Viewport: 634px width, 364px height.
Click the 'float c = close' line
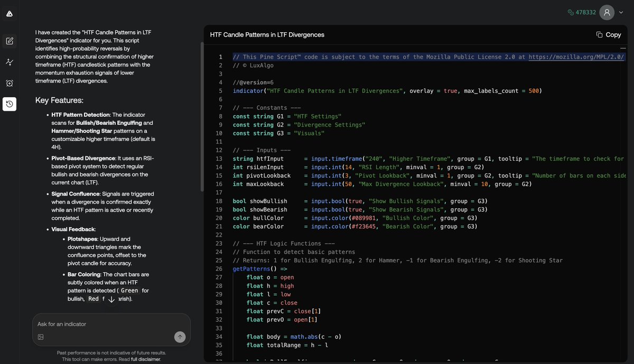[x=272, y=302]
